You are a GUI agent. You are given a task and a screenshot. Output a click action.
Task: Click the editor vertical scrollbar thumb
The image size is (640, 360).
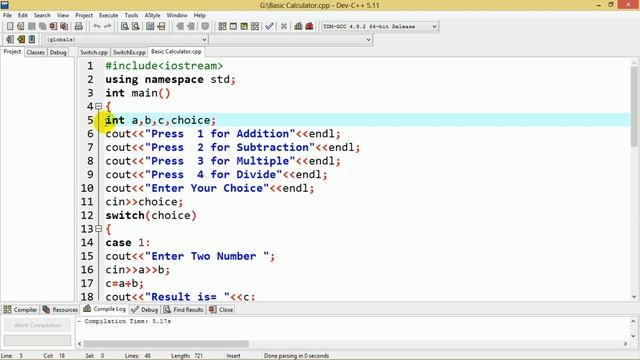tap(634, 106)
